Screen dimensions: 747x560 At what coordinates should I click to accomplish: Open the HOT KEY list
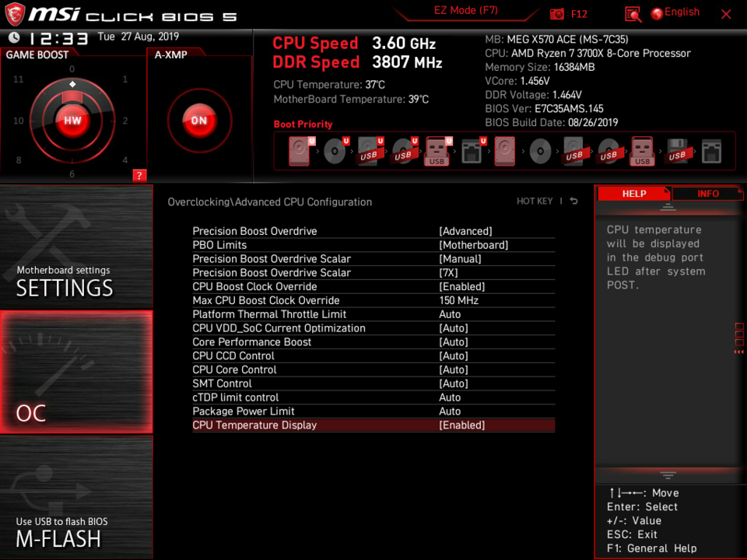535,201
